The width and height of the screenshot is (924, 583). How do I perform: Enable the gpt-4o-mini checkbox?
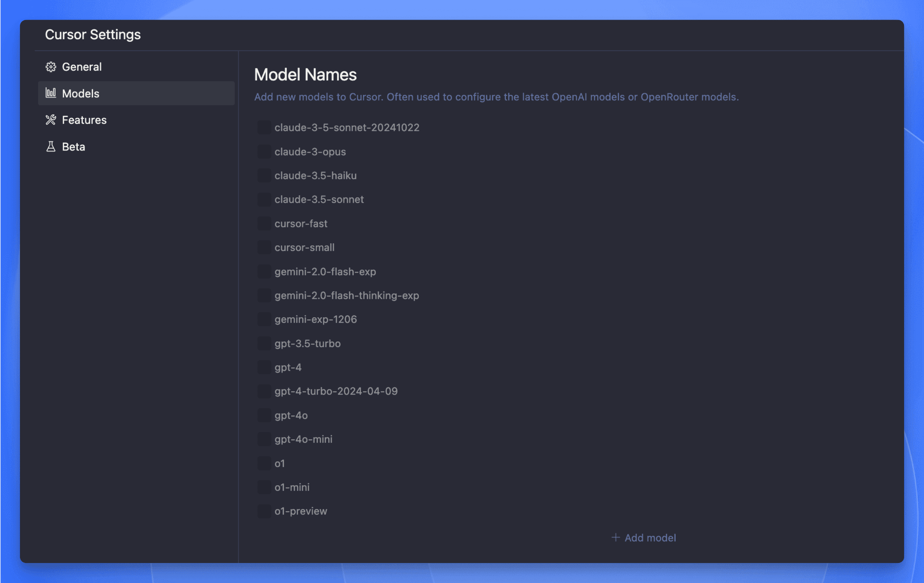(x=264, y=439)
